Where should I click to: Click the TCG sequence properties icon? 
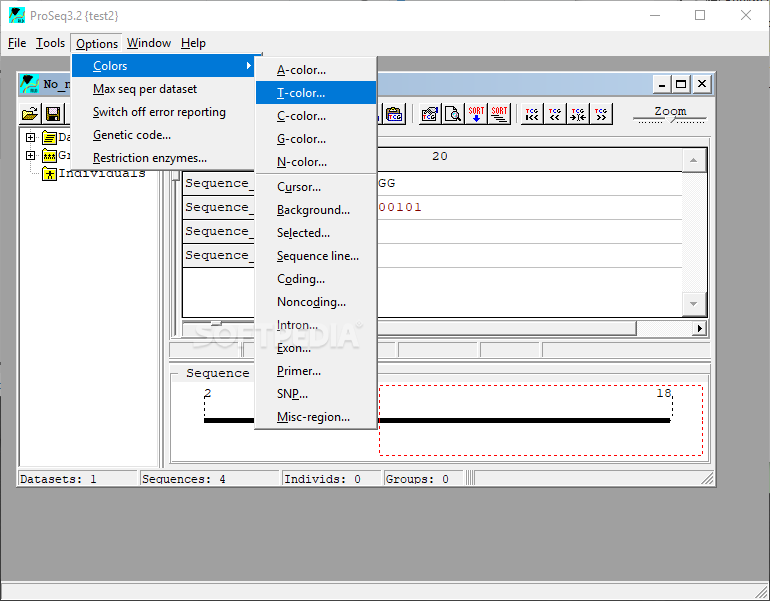[430, 114]
